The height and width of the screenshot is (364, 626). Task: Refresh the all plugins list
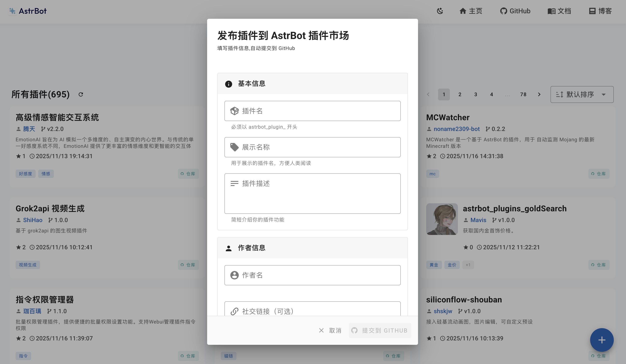(81, 94)
